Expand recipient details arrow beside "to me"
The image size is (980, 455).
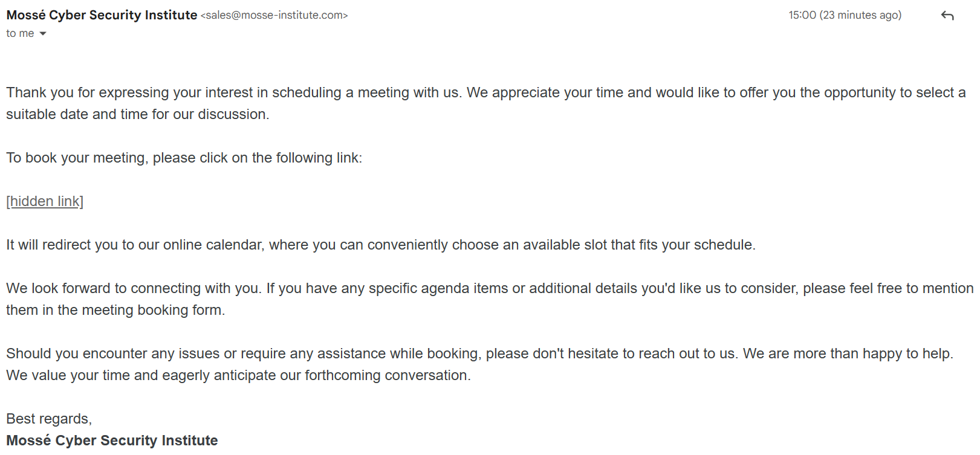pyautogui.click(x=43, y=34)
